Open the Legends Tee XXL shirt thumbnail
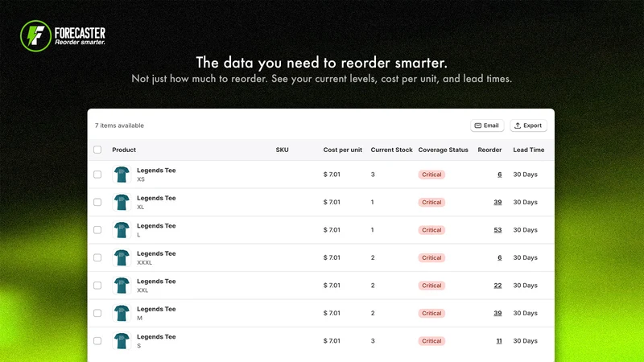Viewport: 644px width, 362px height. point(122,286)
